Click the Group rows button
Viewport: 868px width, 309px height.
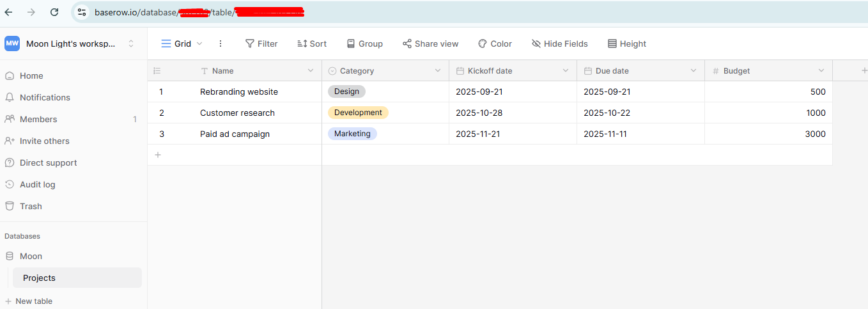point(364,44)
